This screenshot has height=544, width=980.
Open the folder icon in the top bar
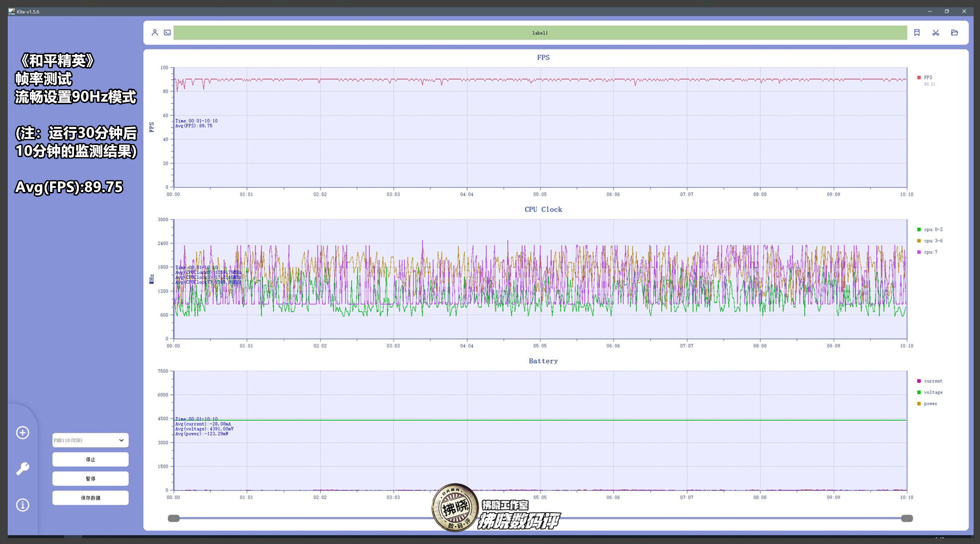pyautogui.click(x=955, y=33)
